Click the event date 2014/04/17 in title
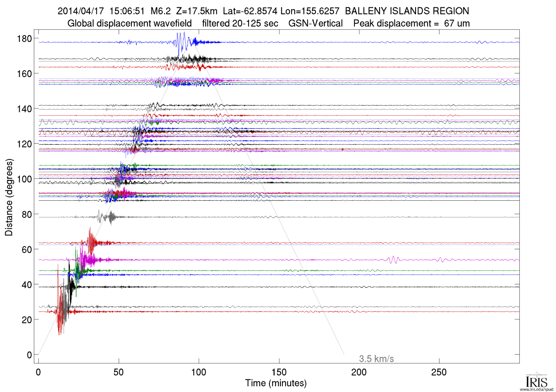 81,11
